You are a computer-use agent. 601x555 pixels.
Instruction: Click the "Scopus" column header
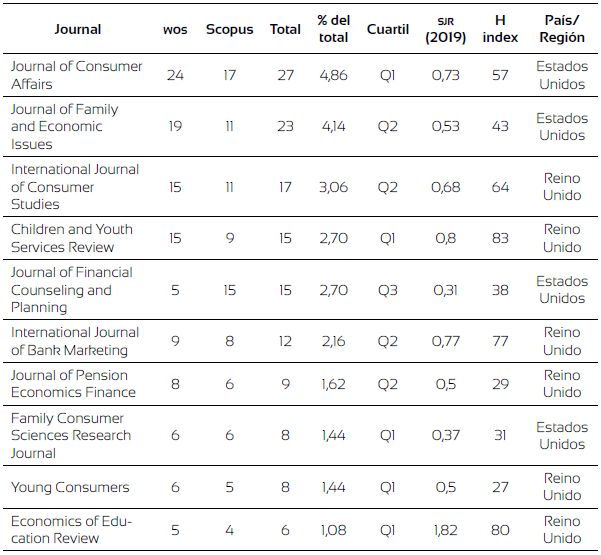click(229, 29)
